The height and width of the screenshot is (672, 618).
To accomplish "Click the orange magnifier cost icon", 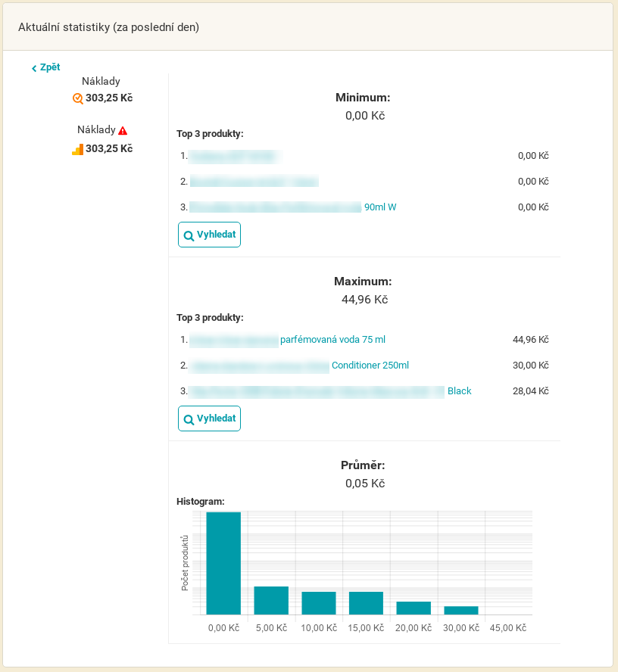I will pyautogui.click(x=77, y=98).
